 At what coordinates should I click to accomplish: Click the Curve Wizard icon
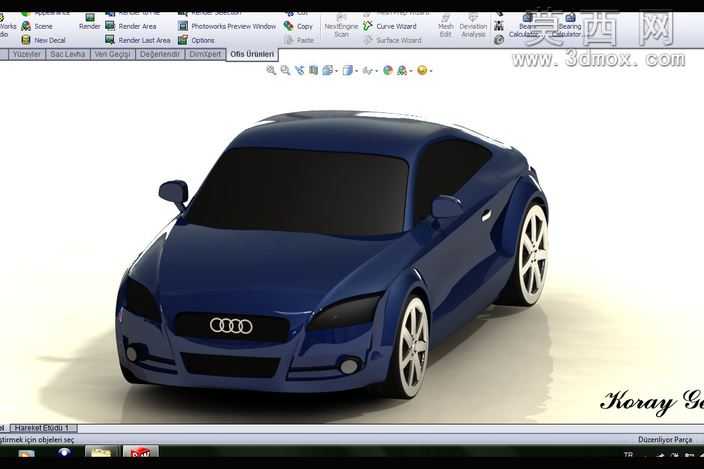tap(368, 26)
